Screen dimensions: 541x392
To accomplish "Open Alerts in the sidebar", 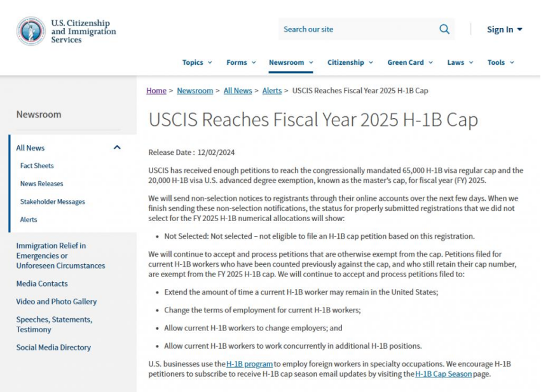I will point(29,220).
